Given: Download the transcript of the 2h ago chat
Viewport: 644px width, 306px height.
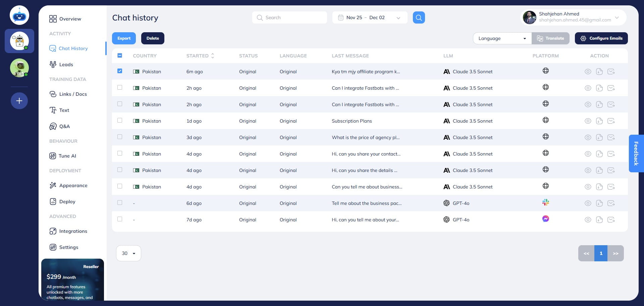Looking at the screenshot, I should (x=599, y=88).
